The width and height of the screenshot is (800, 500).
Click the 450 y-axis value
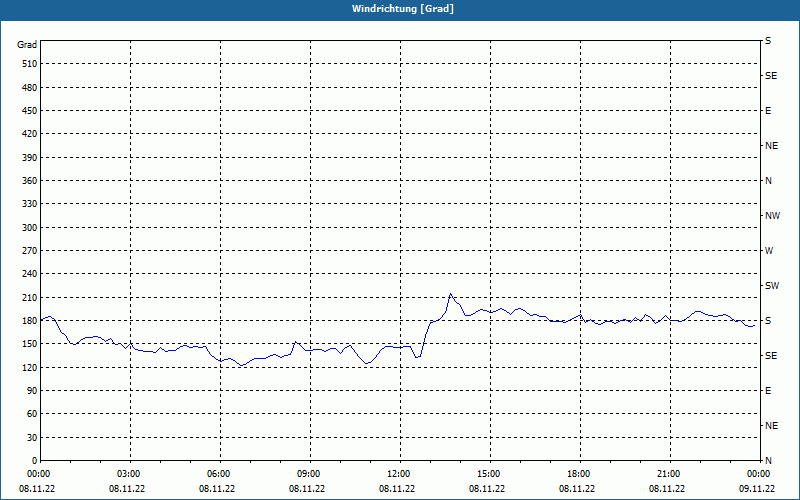coord(30,111)
